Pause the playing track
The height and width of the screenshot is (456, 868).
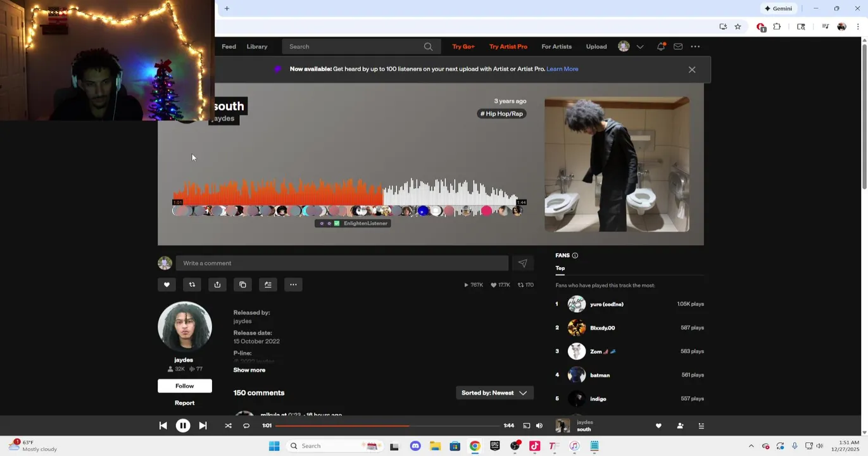183,426
